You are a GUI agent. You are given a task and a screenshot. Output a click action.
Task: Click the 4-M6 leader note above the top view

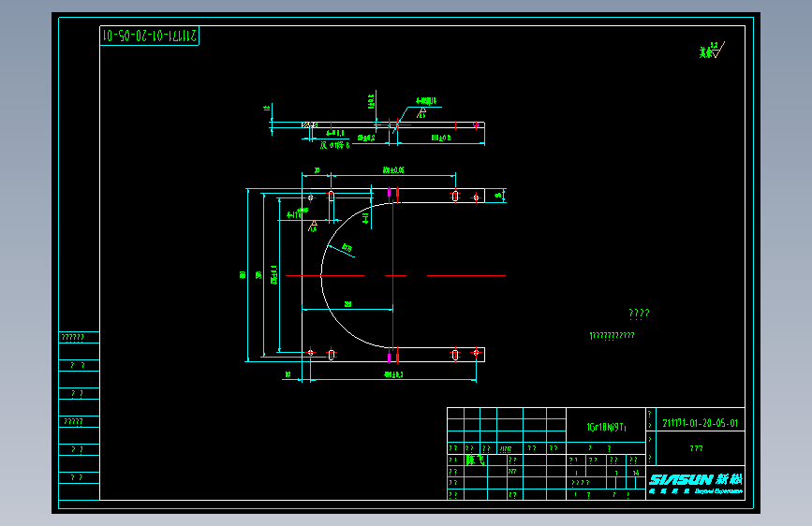(426, 101)
